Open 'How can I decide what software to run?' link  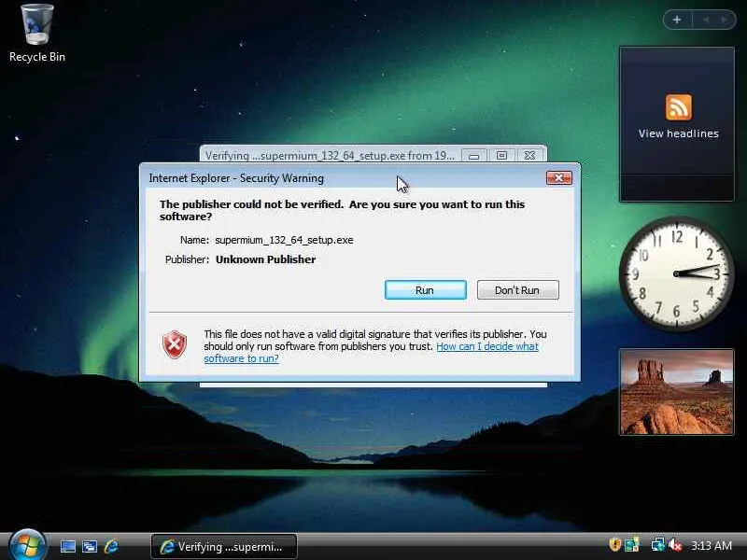[371, 353]
